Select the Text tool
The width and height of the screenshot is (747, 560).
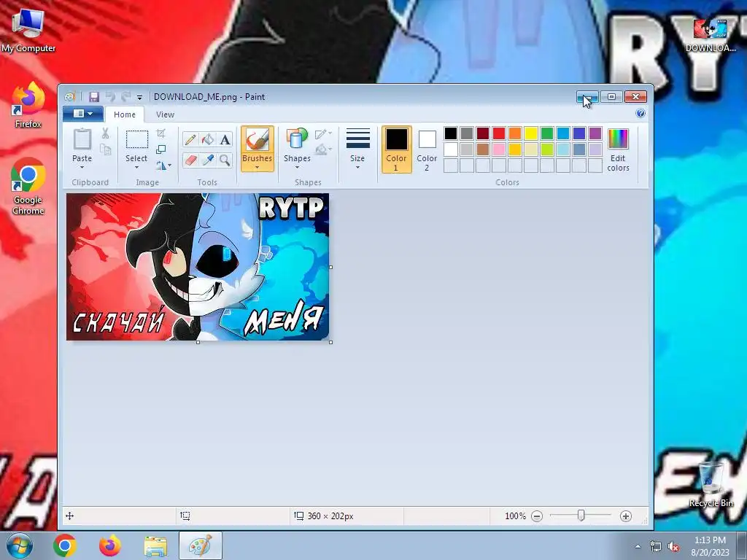pos(225,139)
